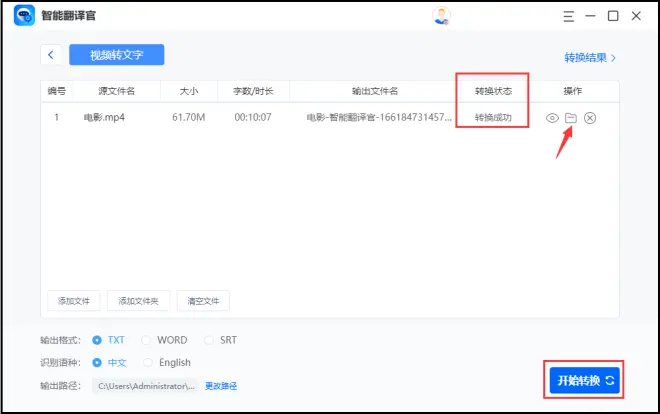The image size is (660, 414).
Task: Minimize the 智能翻译官 window
Action: pyautogui.click(x=591, y=16)
